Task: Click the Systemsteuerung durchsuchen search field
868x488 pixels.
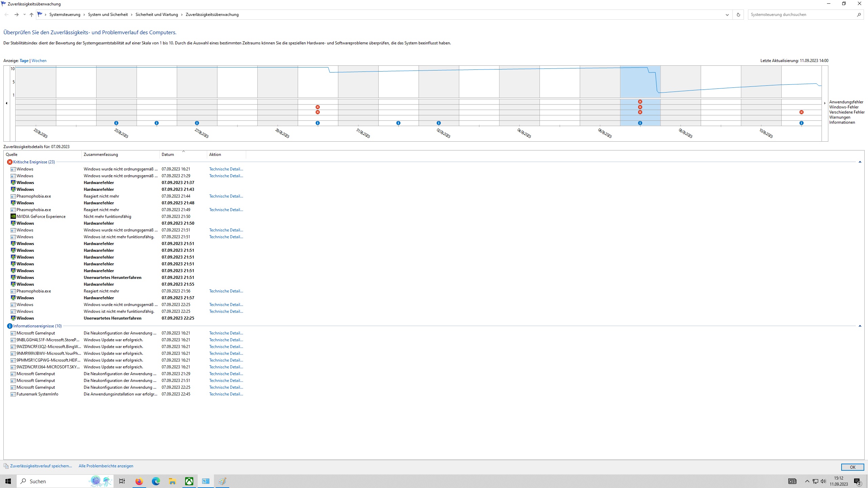Action: click(802, 15)
